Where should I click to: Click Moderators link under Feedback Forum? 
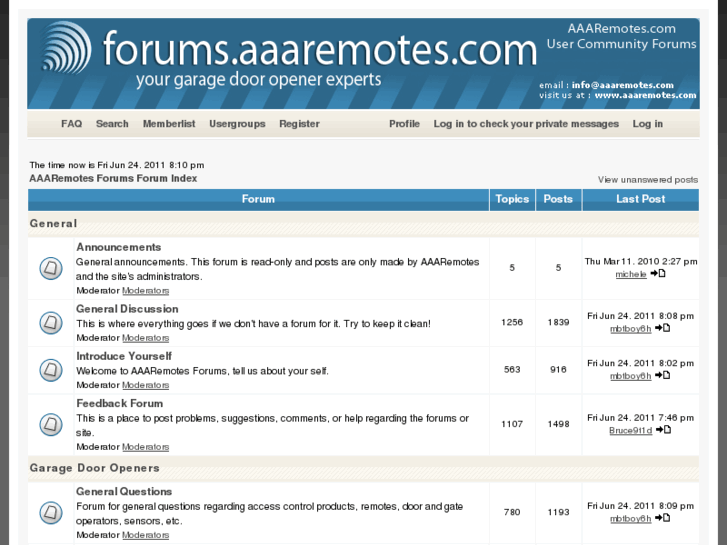coord(146,447)
